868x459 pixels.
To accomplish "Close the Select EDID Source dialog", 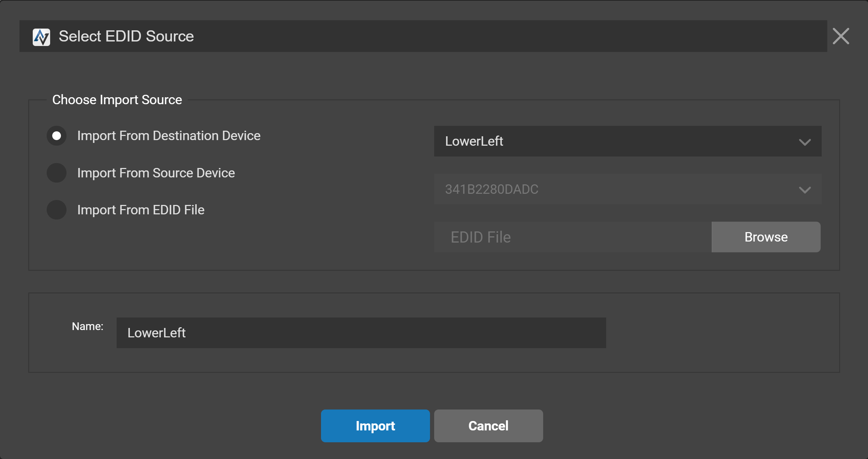I will (840, 36).
